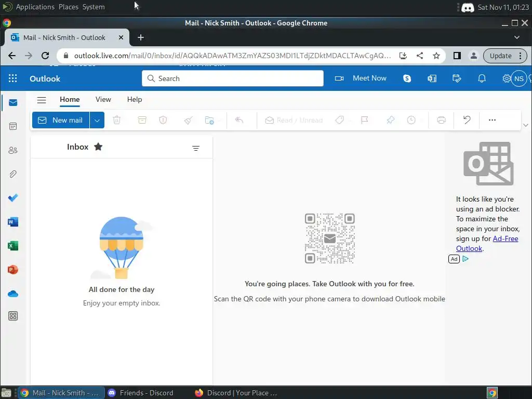Open the Excel-like Outlook add-in icon in header

[x=432, y=78]
